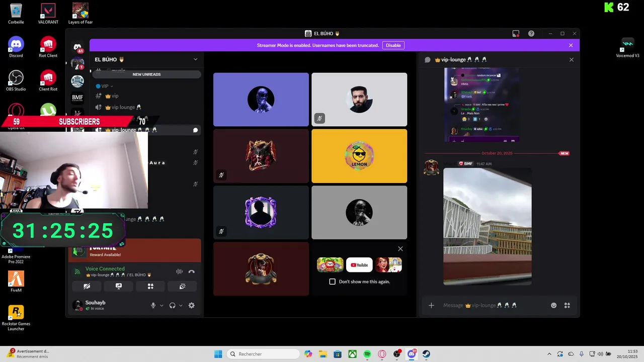The width and height of the screenshot is (644, 362).
Task: Click the Fortnite Reward Available quest banner
Action: [x=135, y=250]
